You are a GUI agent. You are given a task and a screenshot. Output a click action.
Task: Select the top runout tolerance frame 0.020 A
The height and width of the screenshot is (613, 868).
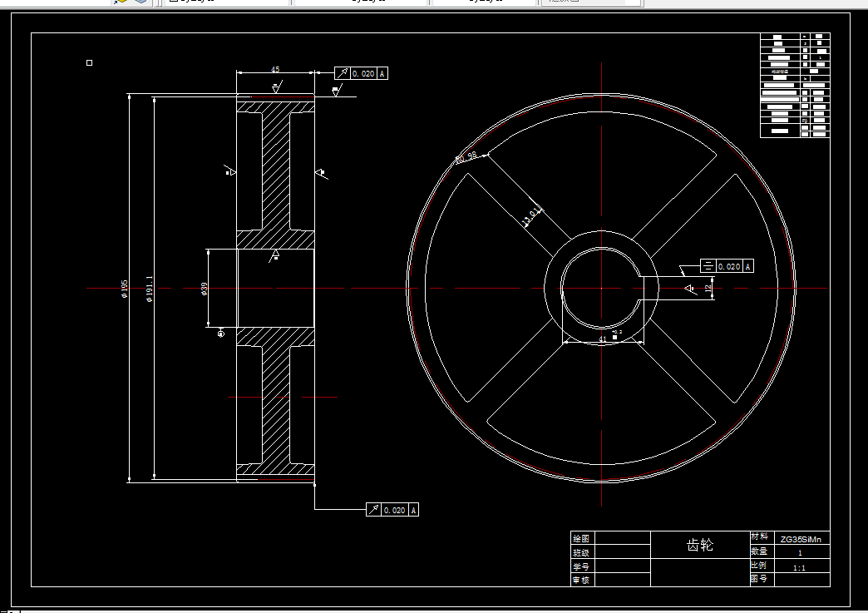pos(361,73)
